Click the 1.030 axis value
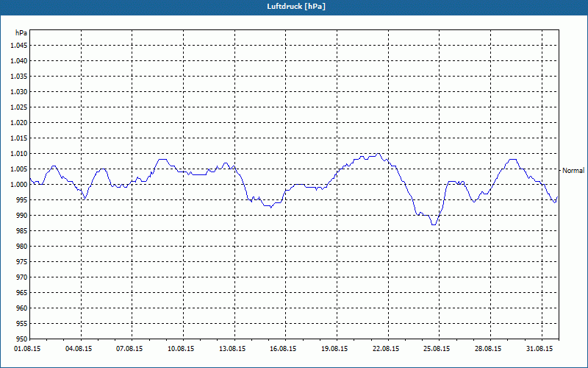Screen dimensions: 588x368 (19, 91)
